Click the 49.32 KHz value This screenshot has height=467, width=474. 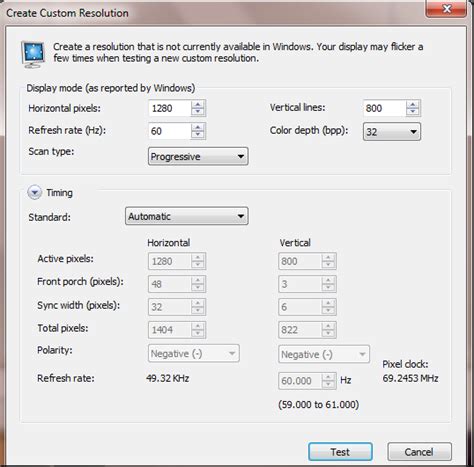(x=168, y=378)
